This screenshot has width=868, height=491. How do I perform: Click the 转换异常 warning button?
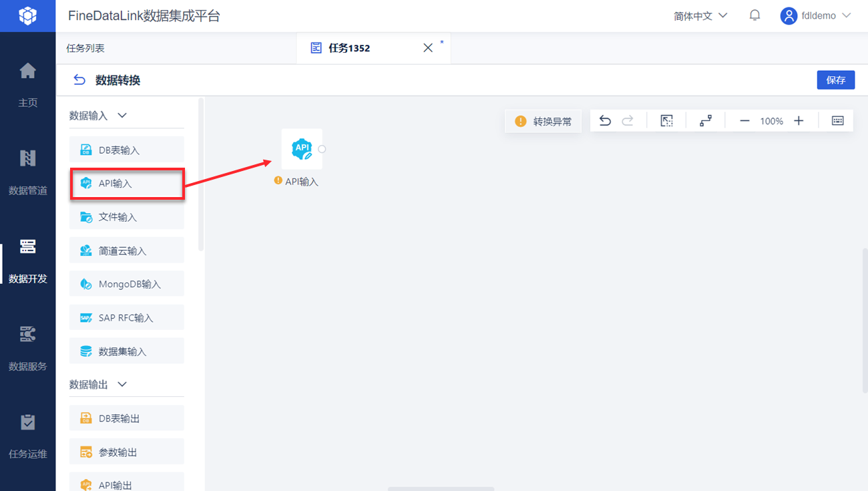[543, 122]
